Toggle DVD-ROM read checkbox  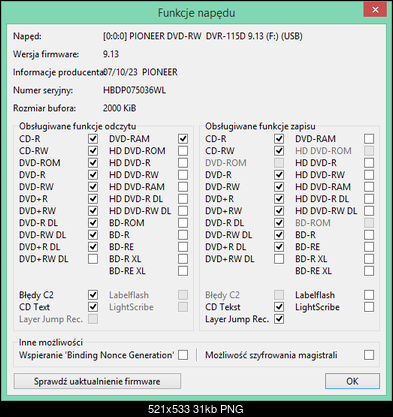coord(93,163)
